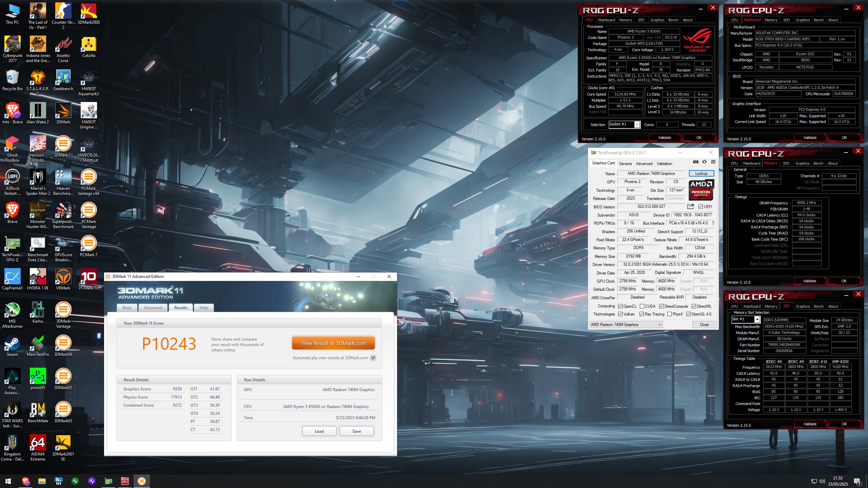Click the Bus Interface question mark in GPU-Z
The width and height of the screenshot is (868, 488).
(713, 223)
